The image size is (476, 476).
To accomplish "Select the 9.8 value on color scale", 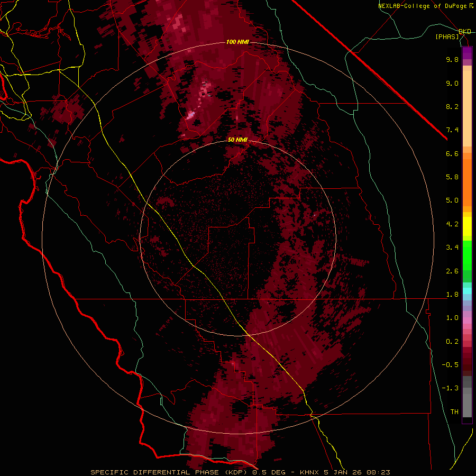I will [x=452, y=59].
